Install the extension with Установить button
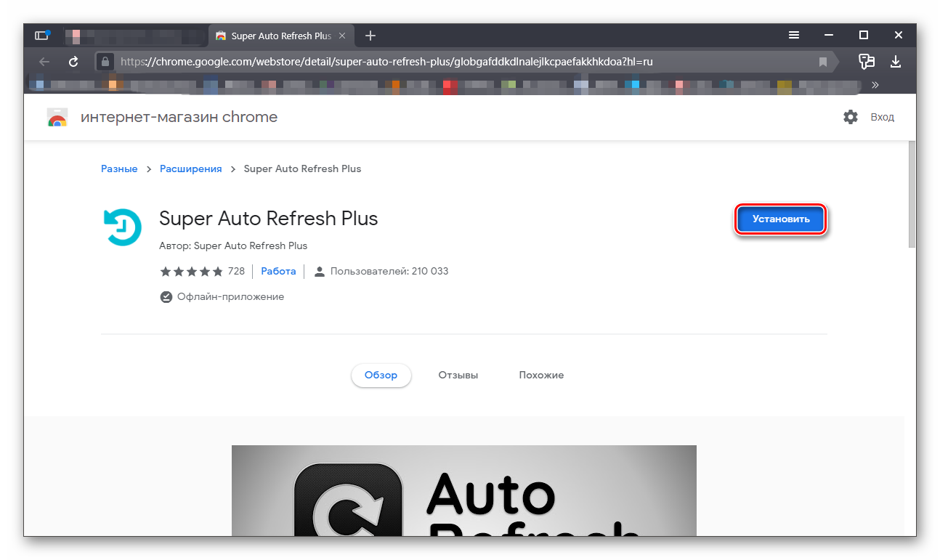Screen dimensions: 940x560 click(x=781, y=219)
